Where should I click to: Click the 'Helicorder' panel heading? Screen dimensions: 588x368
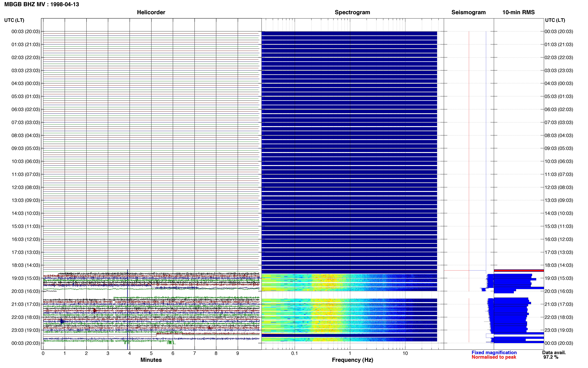pos(151,12)
